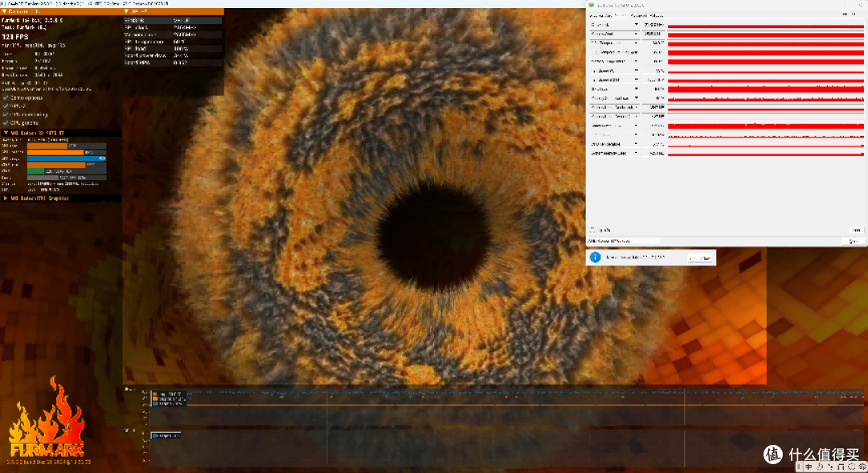Screen dimensions: 868x473
Task: Open the Memory Temperature sensor dropdown
Action: click(x=636, y=61)
